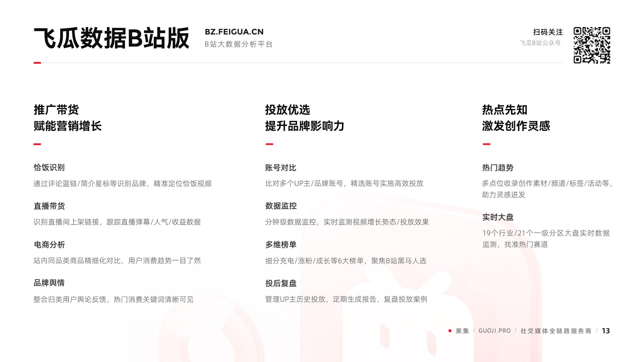The image size is (644, 362).
Task: Select the 提升品牌影响力 heading
Action: pos(304,126)
